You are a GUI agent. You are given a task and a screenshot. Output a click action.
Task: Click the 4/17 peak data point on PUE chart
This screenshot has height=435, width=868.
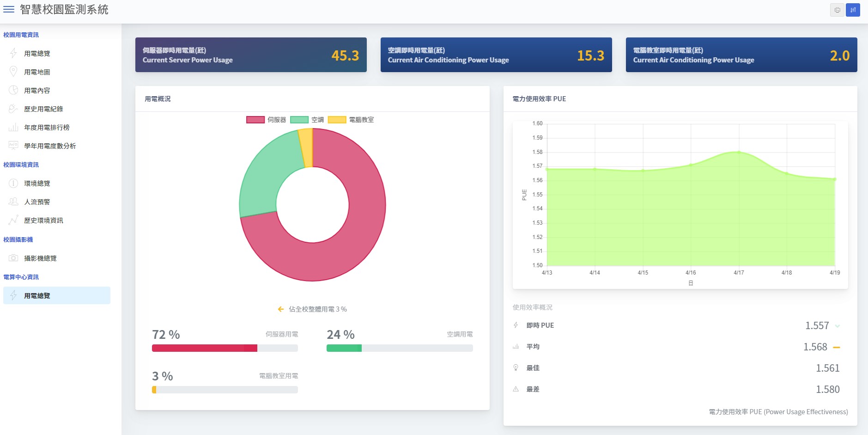[739, 152]
